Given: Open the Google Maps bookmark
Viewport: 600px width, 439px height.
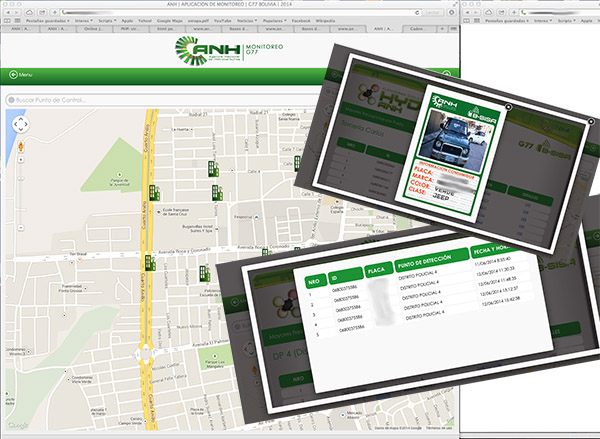Looking at the screenshot, I should tap(170, 21).
